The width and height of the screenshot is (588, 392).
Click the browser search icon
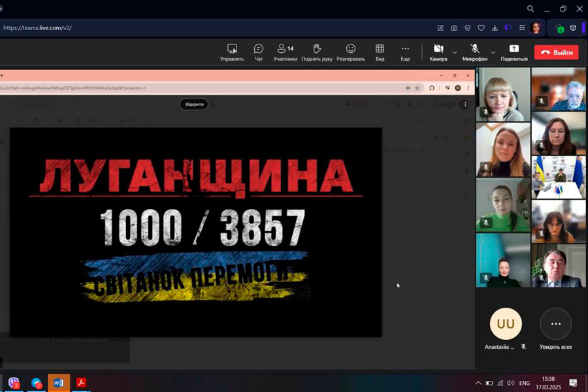pos(531,8)
